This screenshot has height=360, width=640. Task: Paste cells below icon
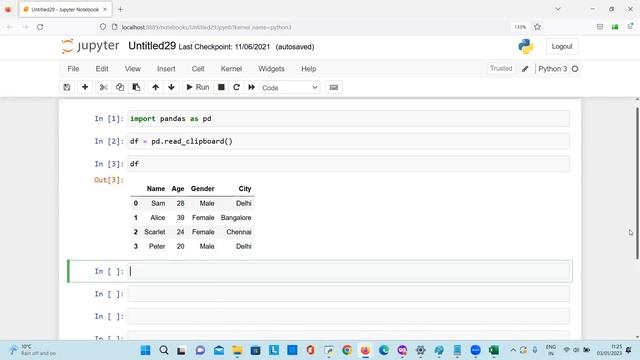(x=136, y=87)
